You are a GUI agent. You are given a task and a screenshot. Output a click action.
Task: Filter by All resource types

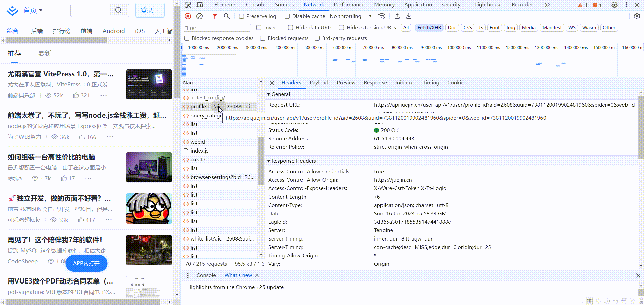(406, 28)
